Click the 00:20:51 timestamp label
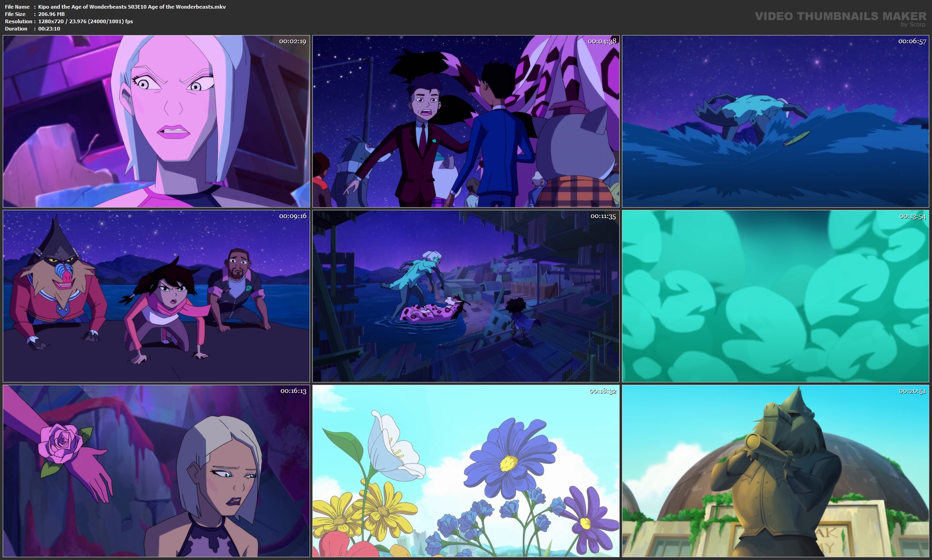Viewport: 932px width, 560px height. (x=912, y=391)
